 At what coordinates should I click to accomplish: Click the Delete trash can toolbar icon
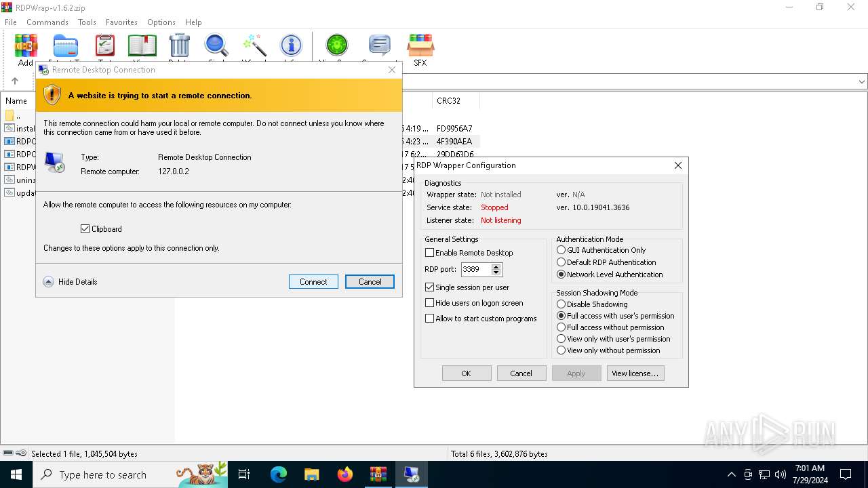(x=180, y=46)
